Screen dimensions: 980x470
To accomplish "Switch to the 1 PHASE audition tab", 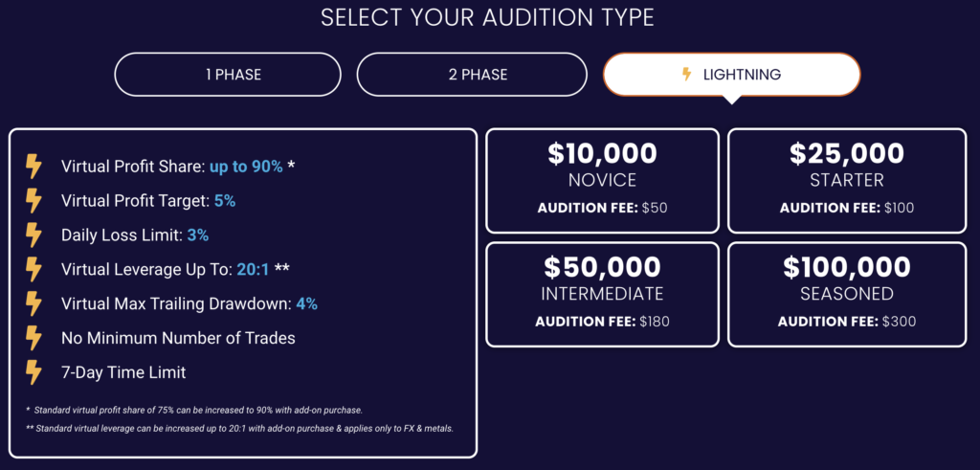I will click(228, 75).
